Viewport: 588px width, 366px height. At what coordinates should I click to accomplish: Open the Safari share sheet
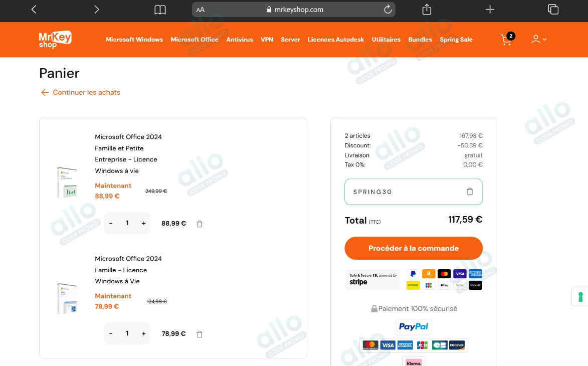tap(426, 9)
